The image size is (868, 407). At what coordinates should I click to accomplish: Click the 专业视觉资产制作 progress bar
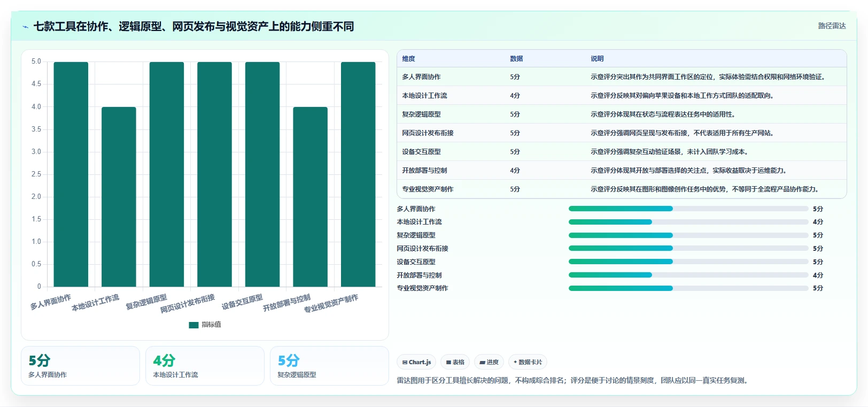point(688,288)
